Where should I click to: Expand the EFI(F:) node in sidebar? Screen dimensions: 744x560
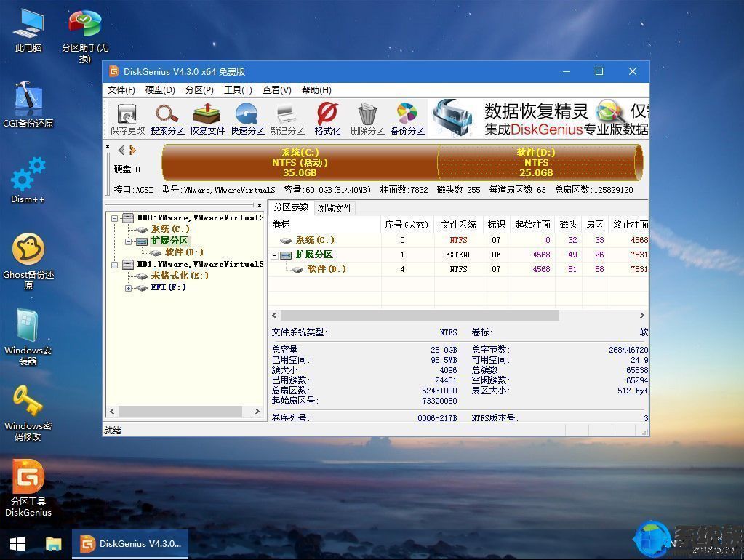(127, 287)
